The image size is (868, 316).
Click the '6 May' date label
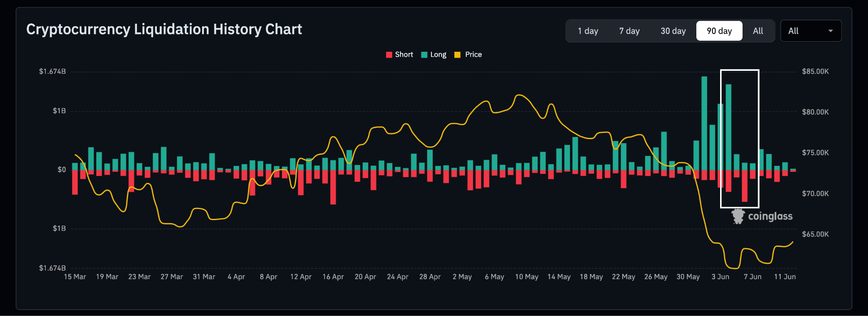495,277
